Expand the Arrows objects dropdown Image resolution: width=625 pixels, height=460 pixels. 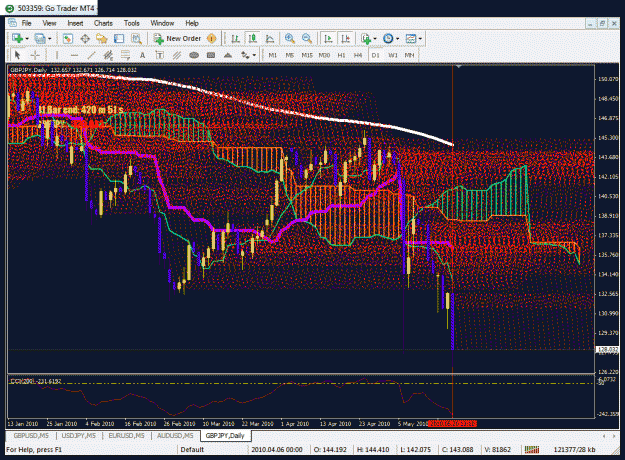click(x=254, y=55)
